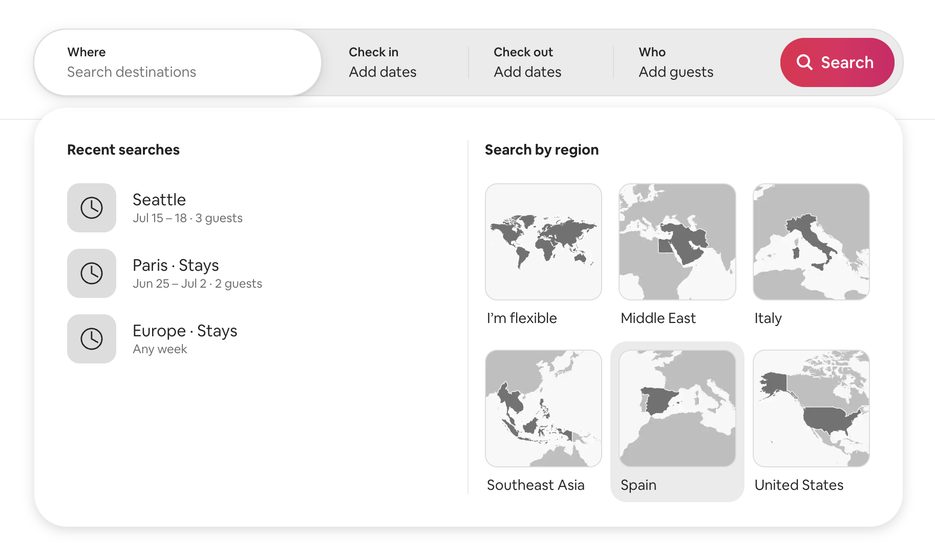
Task: Click the red Search button
Action: click(x=837, y=62)
